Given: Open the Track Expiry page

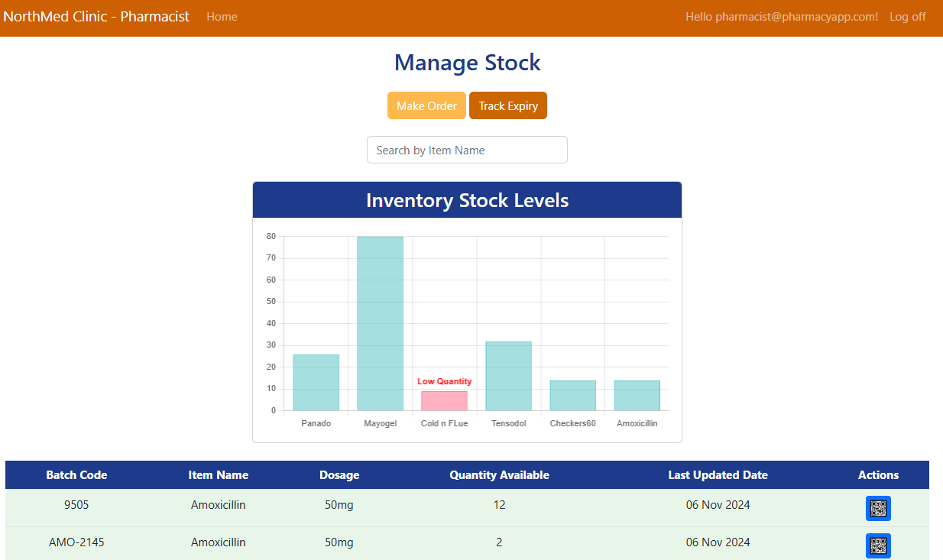Looking at the screenshot, I should (x=508, y=105).
